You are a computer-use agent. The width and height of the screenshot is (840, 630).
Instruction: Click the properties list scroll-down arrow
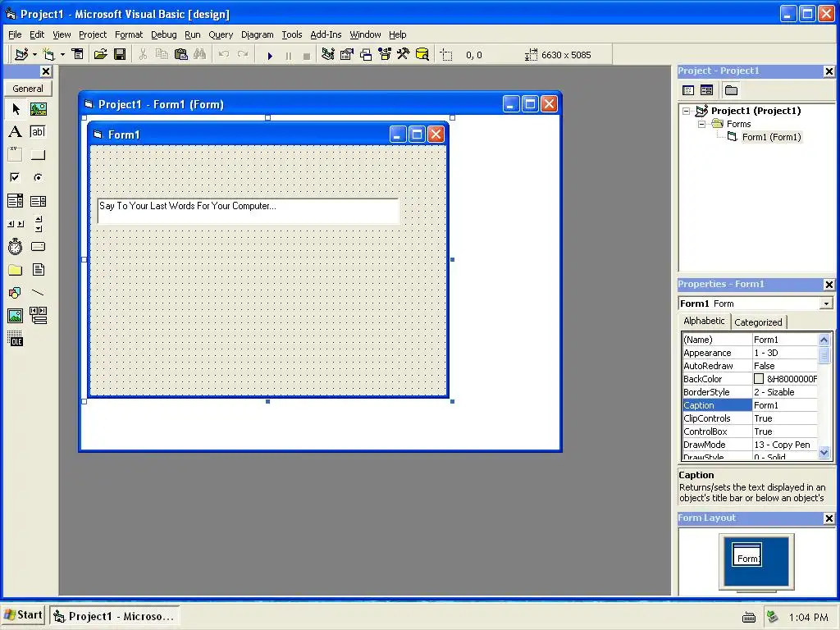point(824,453)
